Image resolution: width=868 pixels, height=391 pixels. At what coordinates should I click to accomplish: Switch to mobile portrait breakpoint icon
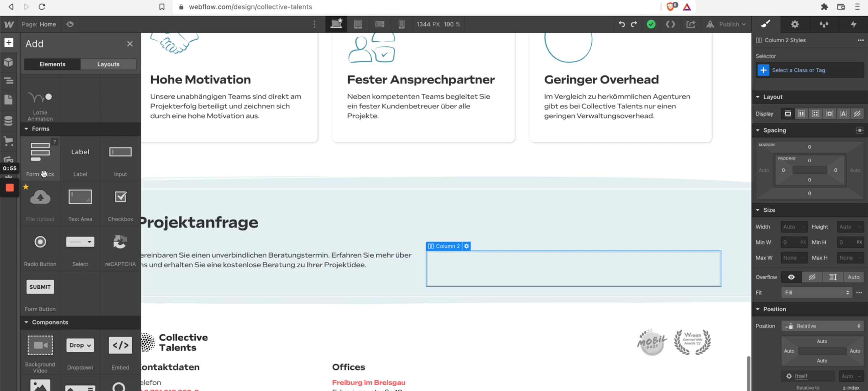(401, 24)
